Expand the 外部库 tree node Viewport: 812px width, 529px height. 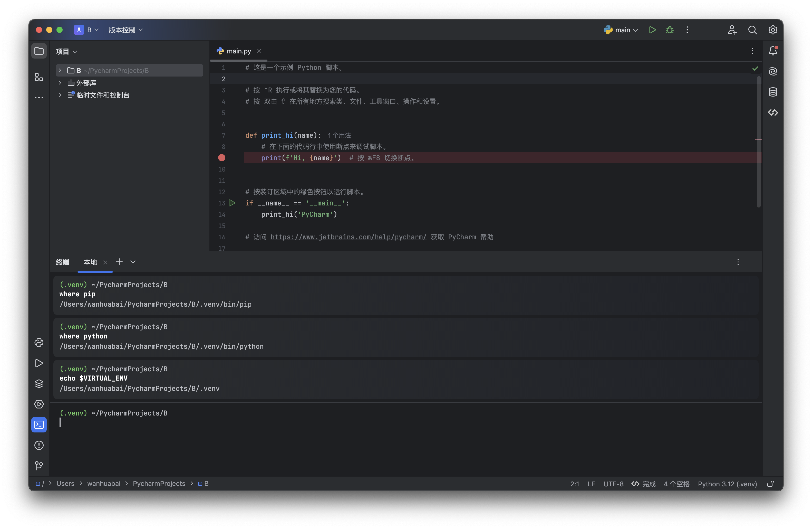(60, 83)
